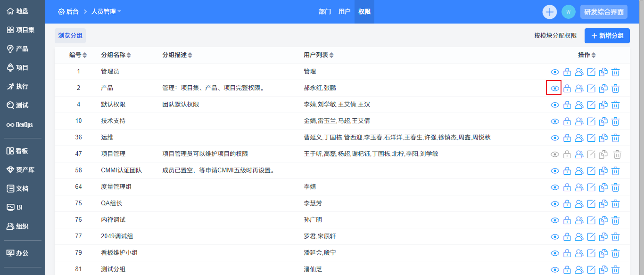Click the copy icon for 技术支持 group
Image resolution: width=644 pixels, height=275 pixels.
coord(603,121)
